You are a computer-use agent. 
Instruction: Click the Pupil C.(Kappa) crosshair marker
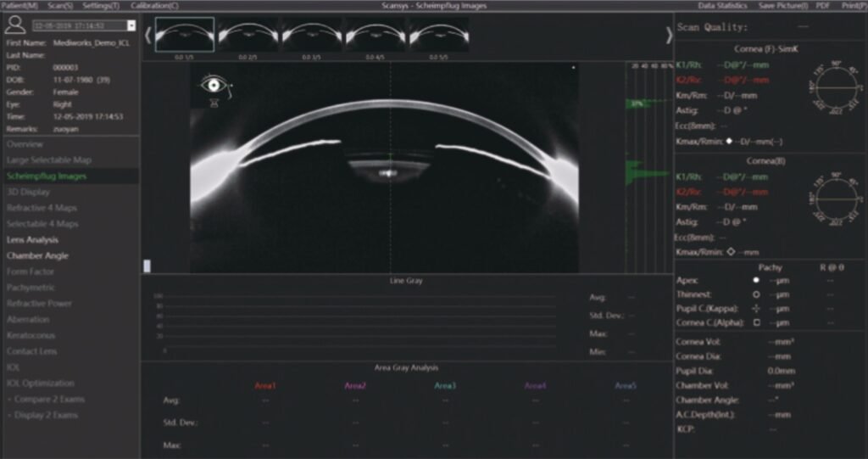coord(755,308)
